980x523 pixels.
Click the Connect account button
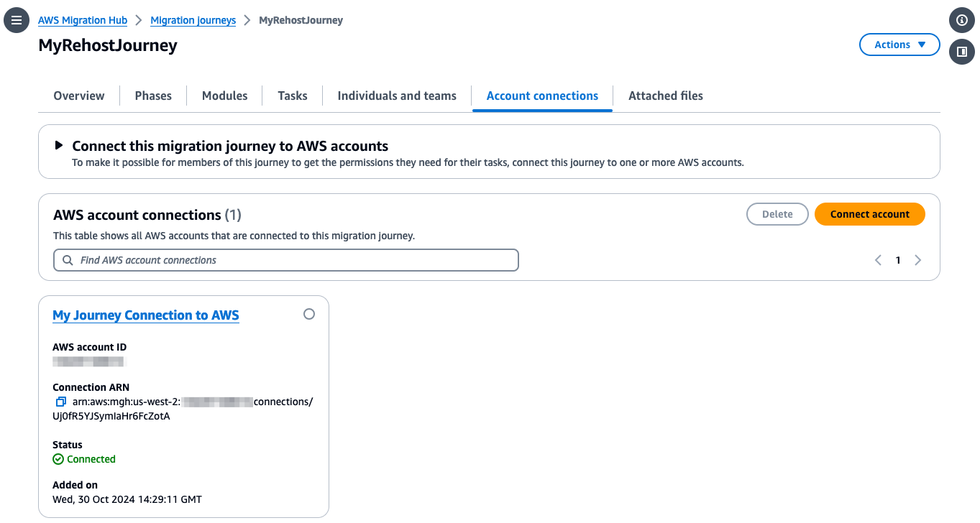point(869,213)
